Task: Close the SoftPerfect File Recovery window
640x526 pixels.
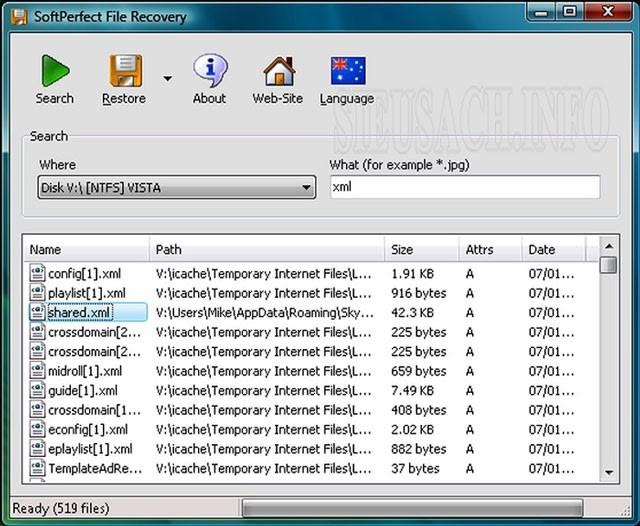Action: pos(608,11)
